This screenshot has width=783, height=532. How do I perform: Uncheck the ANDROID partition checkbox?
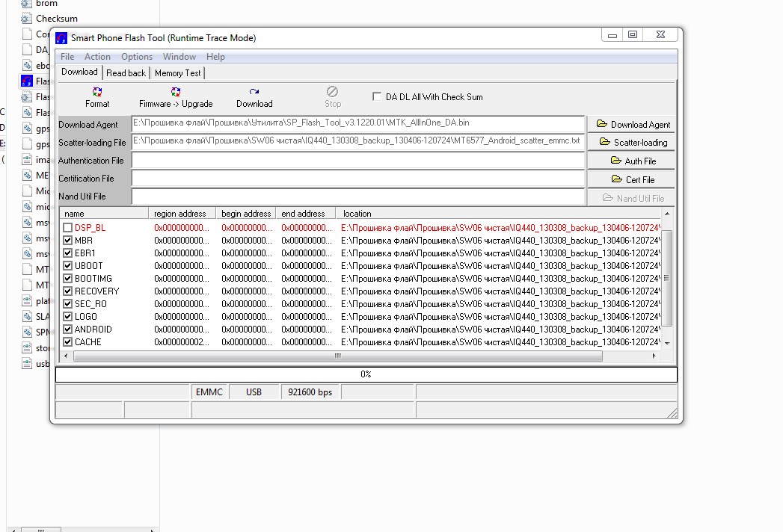68,329
